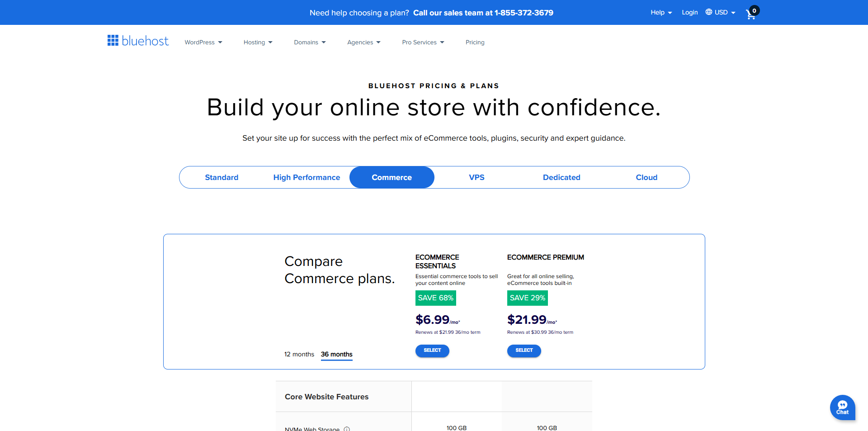This screenshot has width=868, height=431.
Task: Click the Help chevron arrow
Action: [x=670, y=13]
